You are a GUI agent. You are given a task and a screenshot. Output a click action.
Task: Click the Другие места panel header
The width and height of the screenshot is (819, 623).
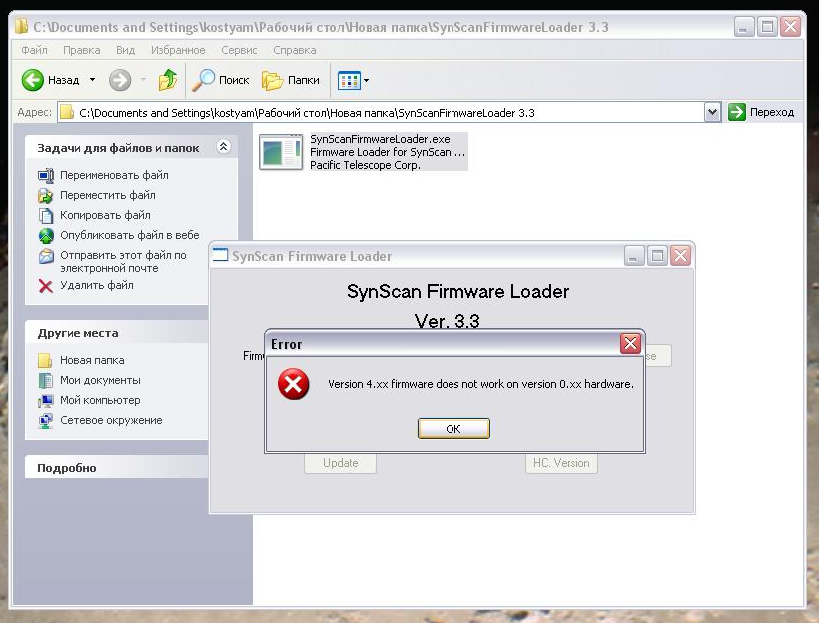tap(117, 333)
